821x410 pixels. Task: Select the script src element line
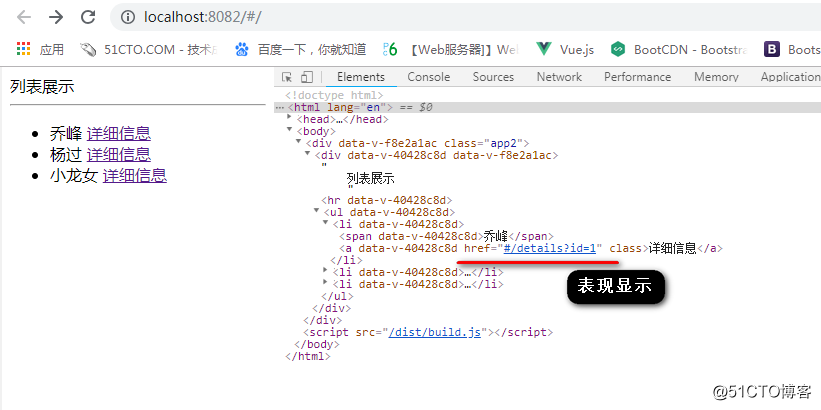428,332
